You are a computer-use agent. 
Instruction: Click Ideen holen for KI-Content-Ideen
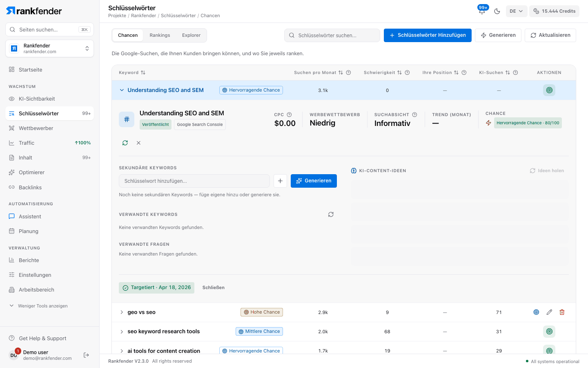[x=547, y=171]
